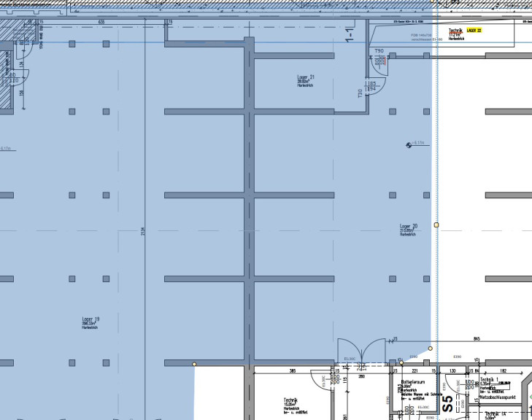Select the T30 door swing symbol
The height and width of the screenshot is (420, 532).
pyautogui.click(x=376, y=87)
